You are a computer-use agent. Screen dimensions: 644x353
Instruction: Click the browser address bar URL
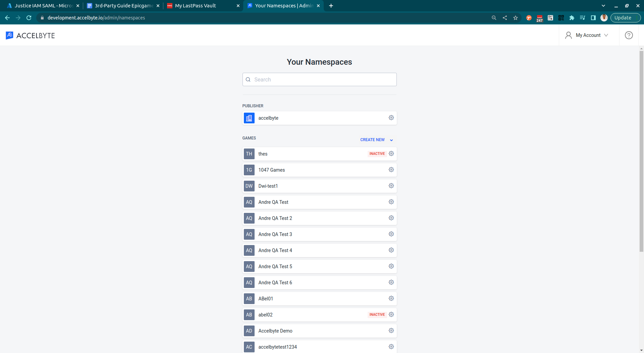96,18
